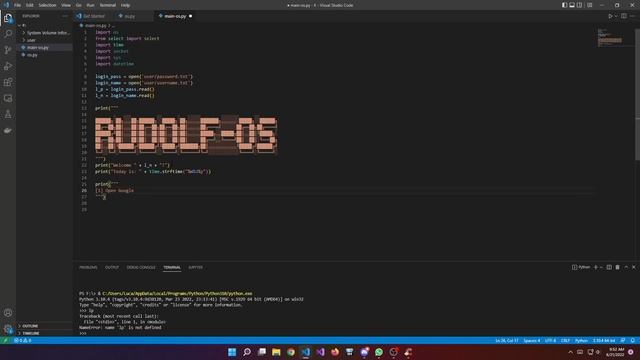Expand the Timeline section
This screenshot has width=640, height=360.
pyautogui.click(x=45, y=333)
